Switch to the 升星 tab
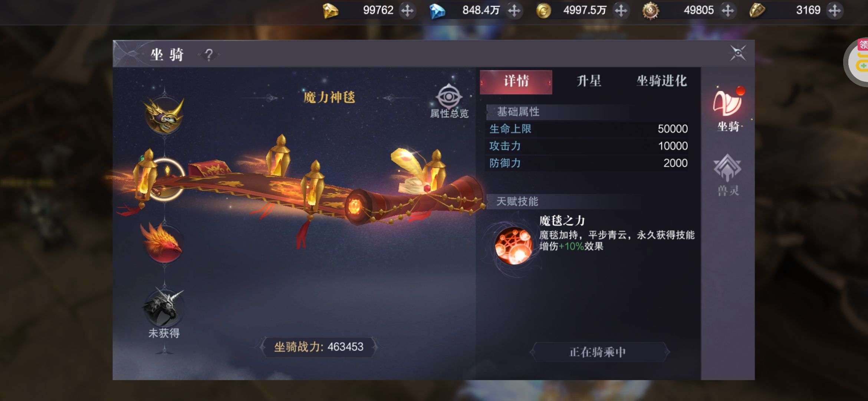The height and width of the screenshot is (401, 868). 589,81
